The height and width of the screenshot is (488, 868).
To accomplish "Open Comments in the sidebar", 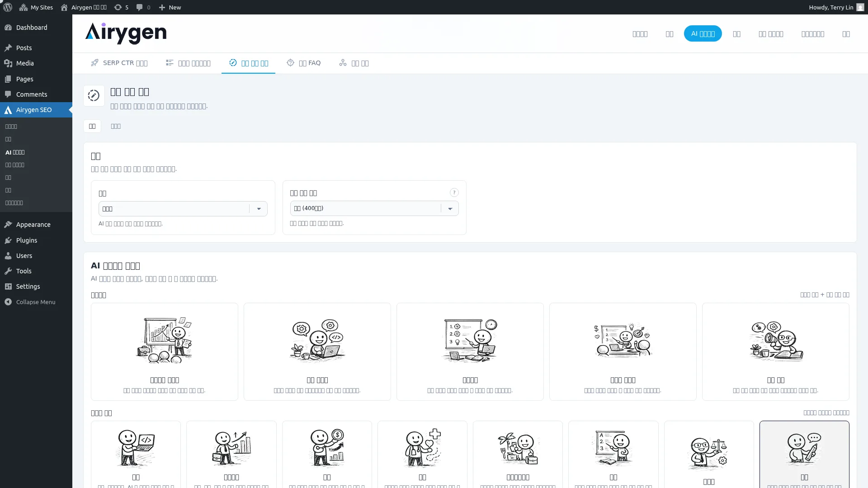I will pos(36,94).
